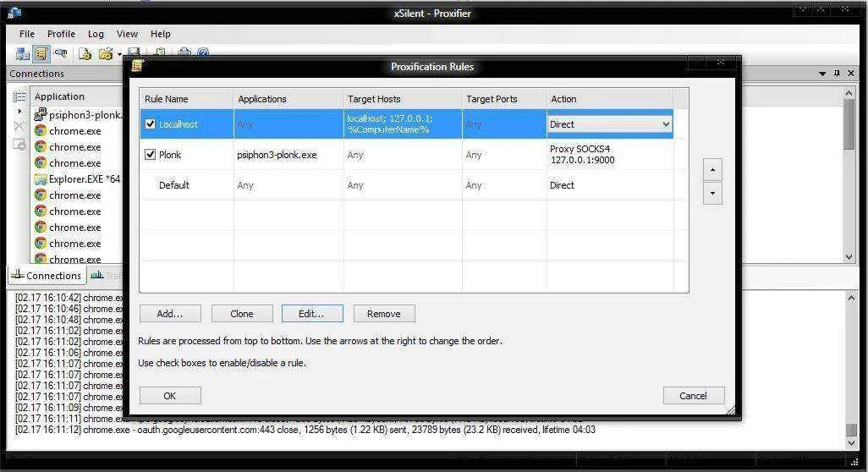Click the connections list scrollbar up arrow

pyautogui.click(x=849, y=94)
